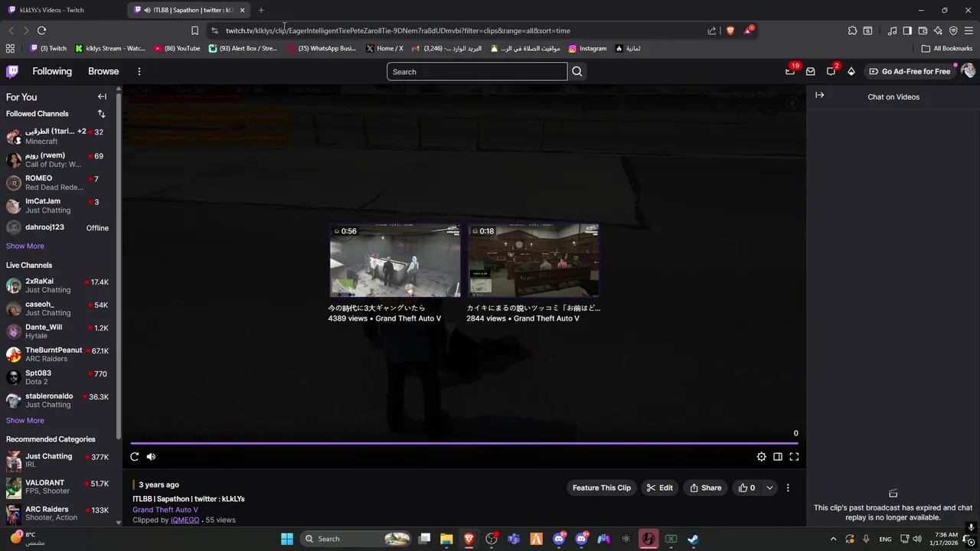Open the 0:56 recommended clip thumbnail
980x551 pixels.
[395, 260]
